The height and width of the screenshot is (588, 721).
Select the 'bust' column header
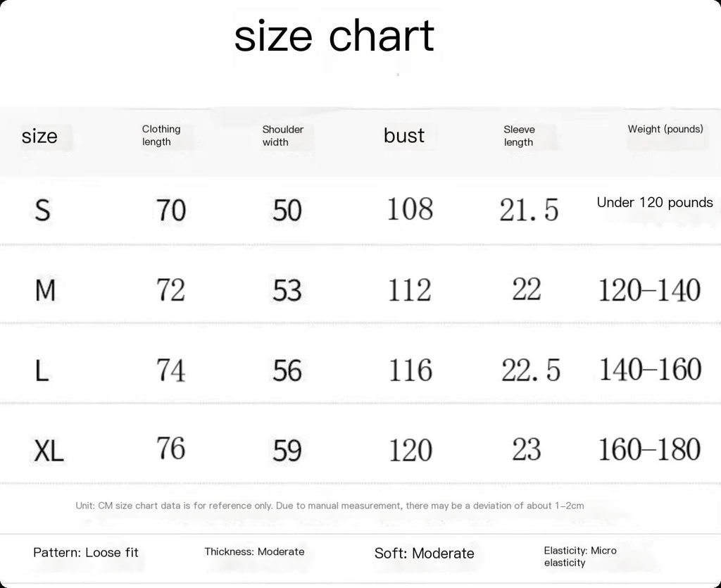click(404, 136)
